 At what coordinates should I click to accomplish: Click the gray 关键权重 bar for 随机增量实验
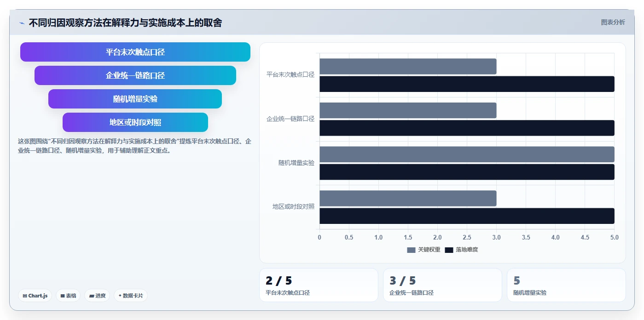467,154
